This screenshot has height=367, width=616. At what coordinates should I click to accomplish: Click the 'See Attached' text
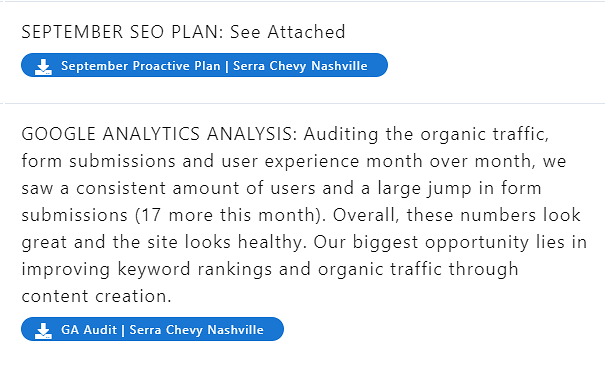coord(287,32)
